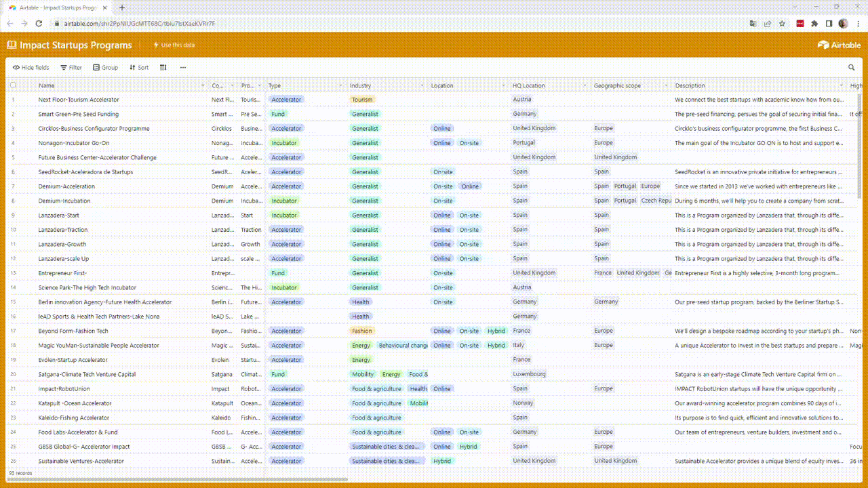The width and height of the screenshot is (868, 488).
Task: Open the Pro... column dropdown arrow
Action: point(261,86)
